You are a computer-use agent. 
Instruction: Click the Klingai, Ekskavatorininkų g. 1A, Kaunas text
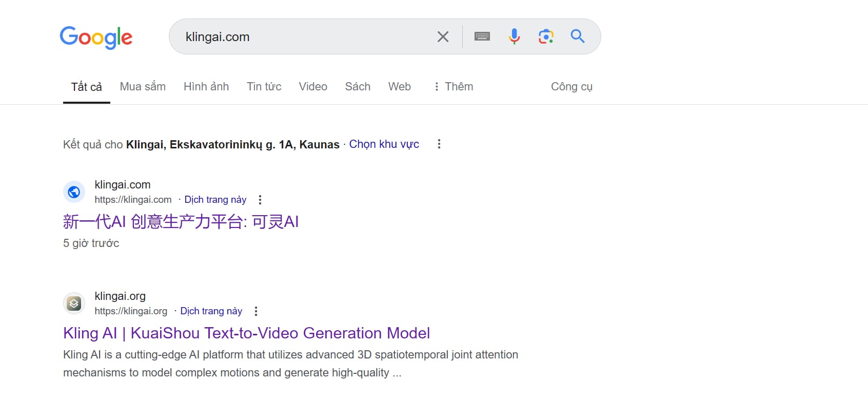pos(233,145)
